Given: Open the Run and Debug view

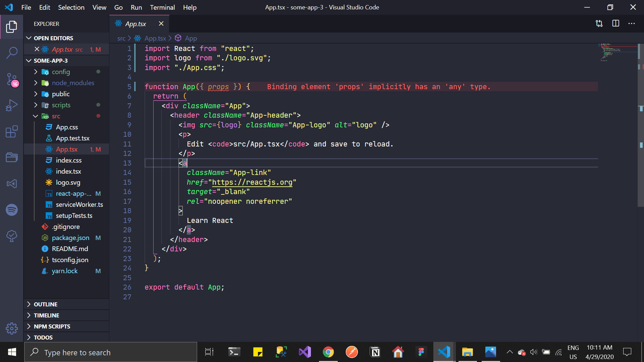Looking at the screenshot, I should pyautogui.click(x=12, y=105).
